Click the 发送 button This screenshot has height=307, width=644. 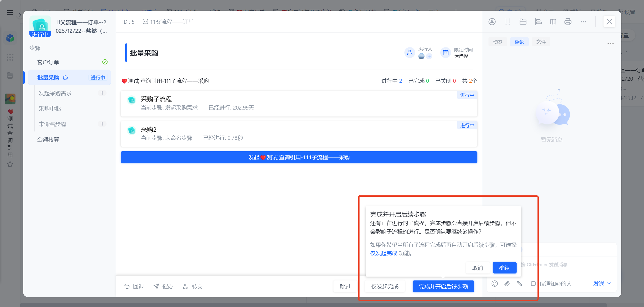point(599,284)
